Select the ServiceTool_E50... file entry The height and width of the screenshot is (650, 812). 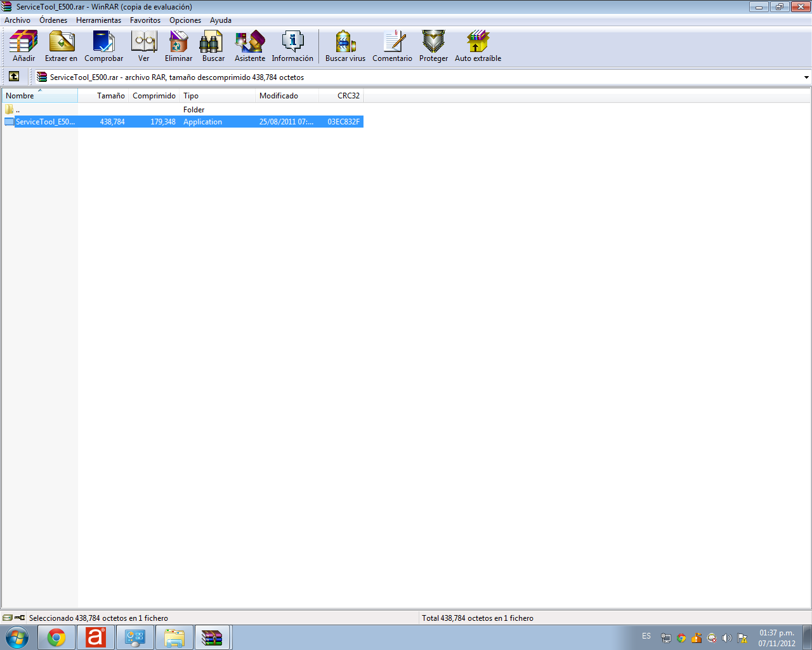click(45, 122)
